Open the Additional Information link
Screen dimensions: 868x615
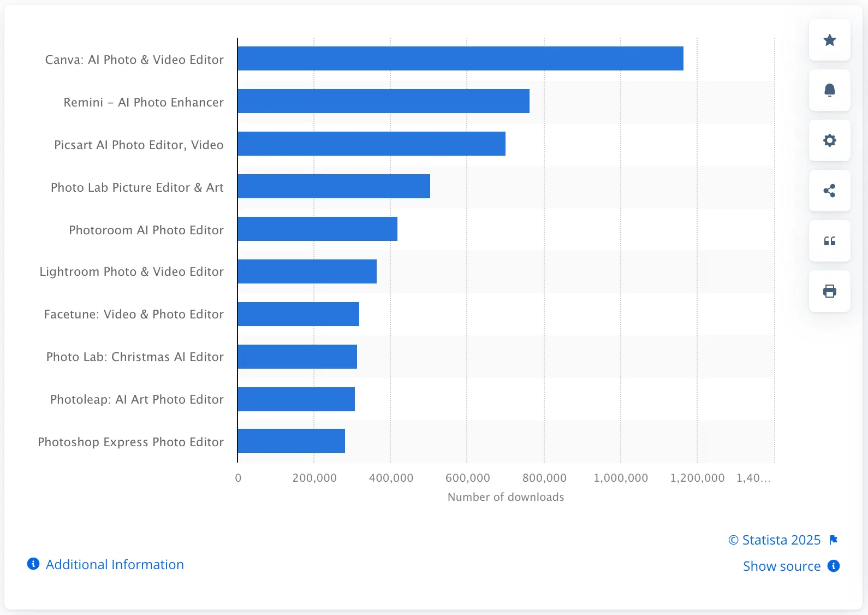pyautogui.click(x=115, y=564)
